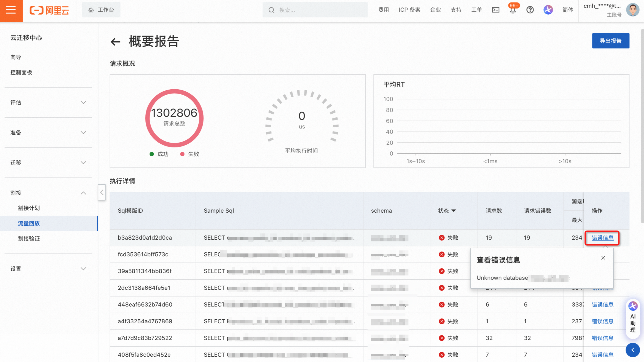Toggle the 失败 legend item
The image size is (644, 362).
click(x=189, y=154)
